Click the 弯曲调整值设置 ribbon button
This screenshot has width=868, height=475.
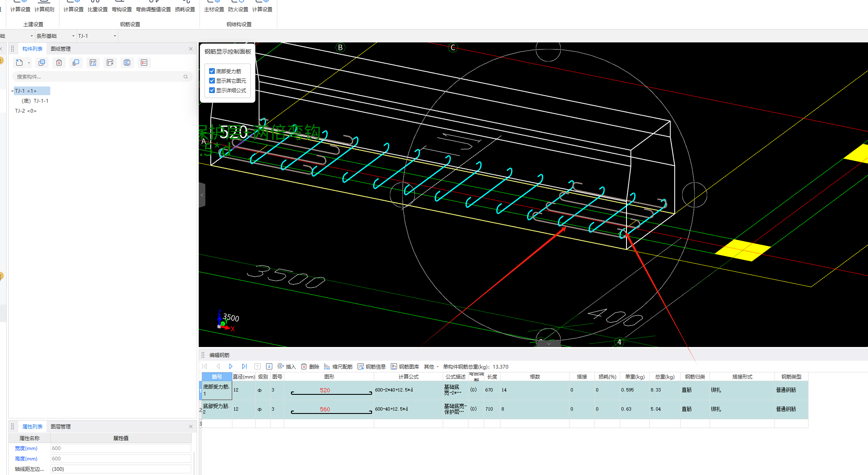[x=153, y=7]
